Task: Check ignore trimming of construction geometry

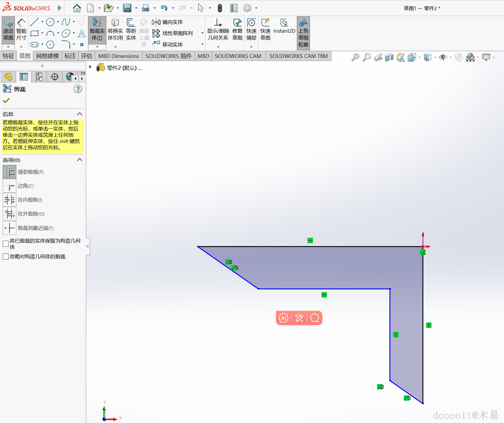Action: [x=6, y=257]
